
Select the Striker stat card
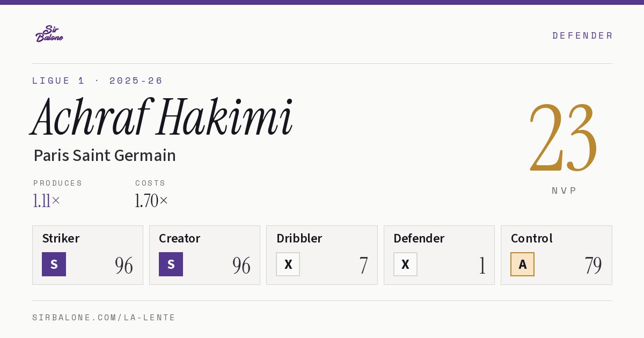click(87, 255)
